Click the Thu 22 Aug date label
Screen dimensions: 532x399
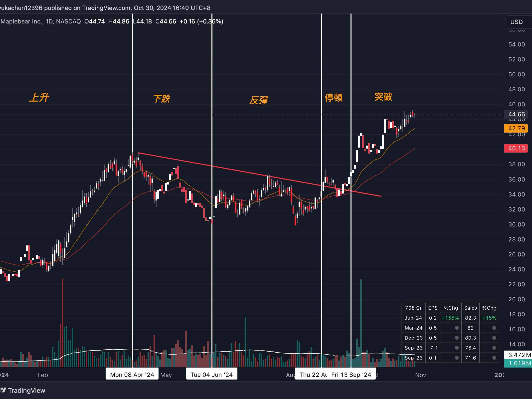(311, 375)
